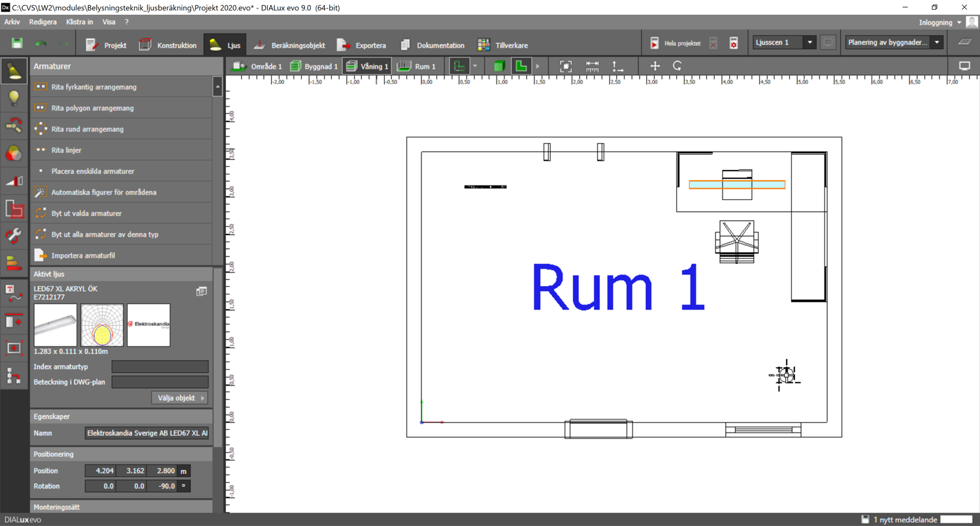Image resolution: width=980 pixels, height=526 pixels.
Task: Open the Redigera menu
Action: point(43,22)
